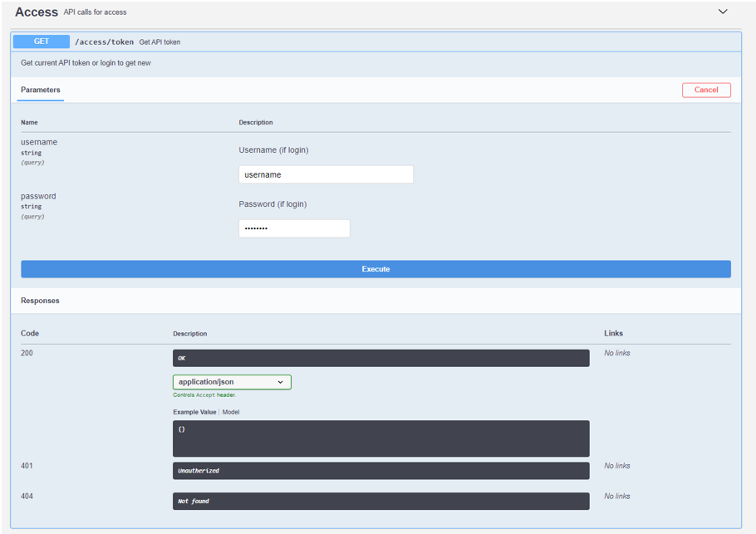Click the Not found response description
The image size is (756, 534).
[380, 502]
